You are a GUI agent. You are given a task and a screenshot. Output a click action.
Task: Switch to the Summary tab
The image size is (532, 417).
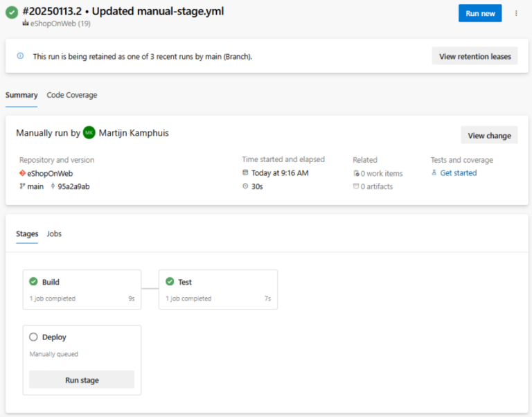[x=21, y=95]
